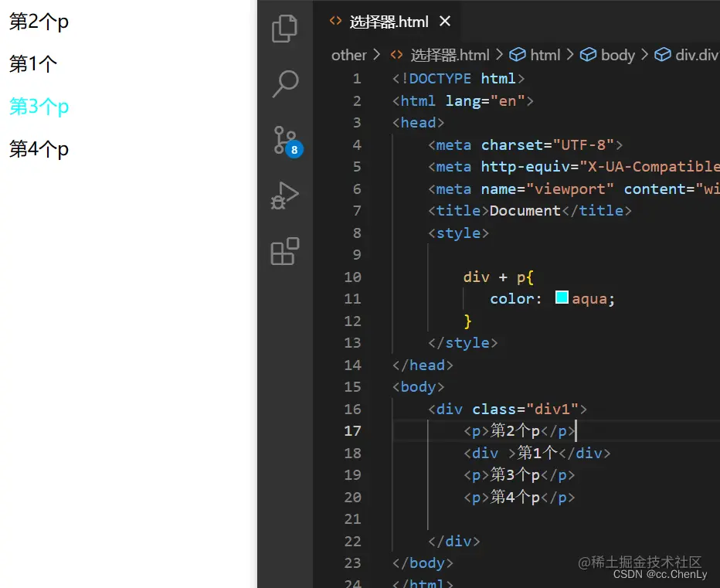Click the 'aqua' value in the code
Image resolution: width=720 pixels, height=588 pixels.
coord(589,299)
